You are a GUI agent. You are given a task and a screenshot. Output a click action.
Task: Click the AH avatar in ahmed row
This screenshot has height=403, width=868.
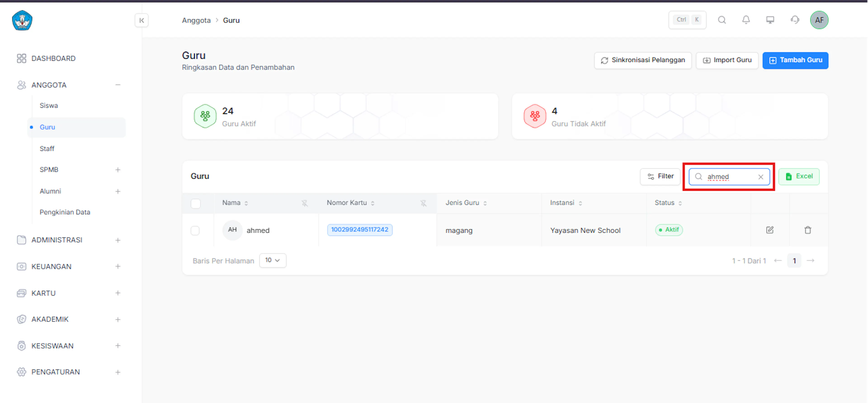(232, 230)
